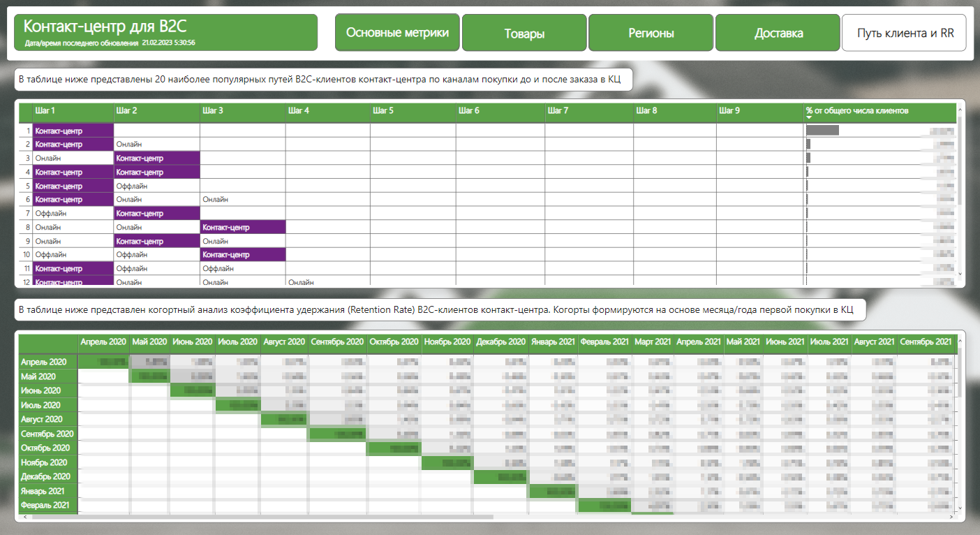Select the Август 2020 cohort column header

[284, 342]
